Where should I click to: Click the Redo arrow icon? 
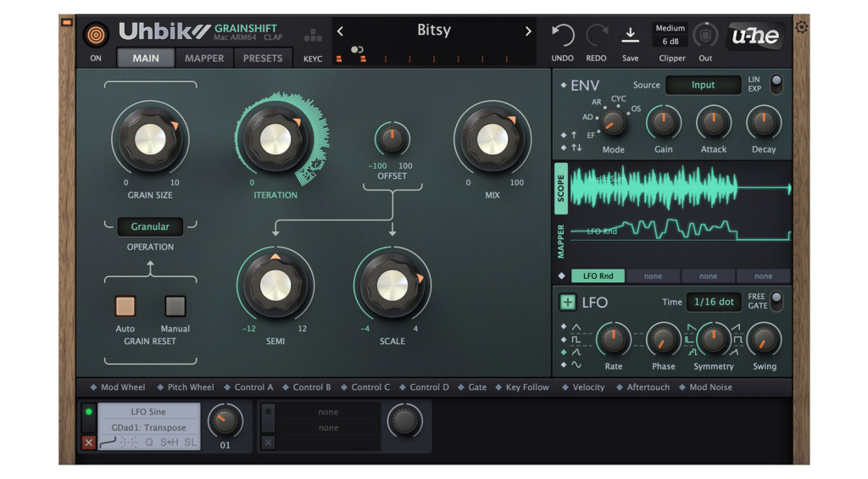(x=597, y=35)
